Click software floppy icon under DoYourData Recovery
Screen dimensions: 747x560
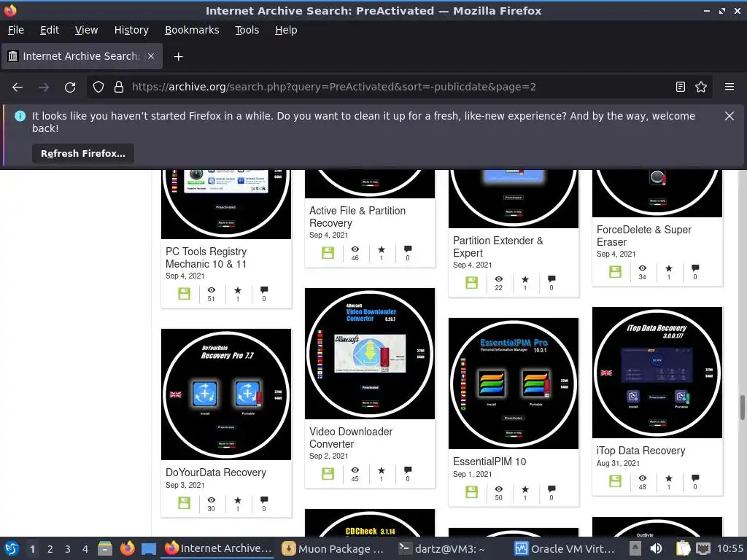point(184,503)
